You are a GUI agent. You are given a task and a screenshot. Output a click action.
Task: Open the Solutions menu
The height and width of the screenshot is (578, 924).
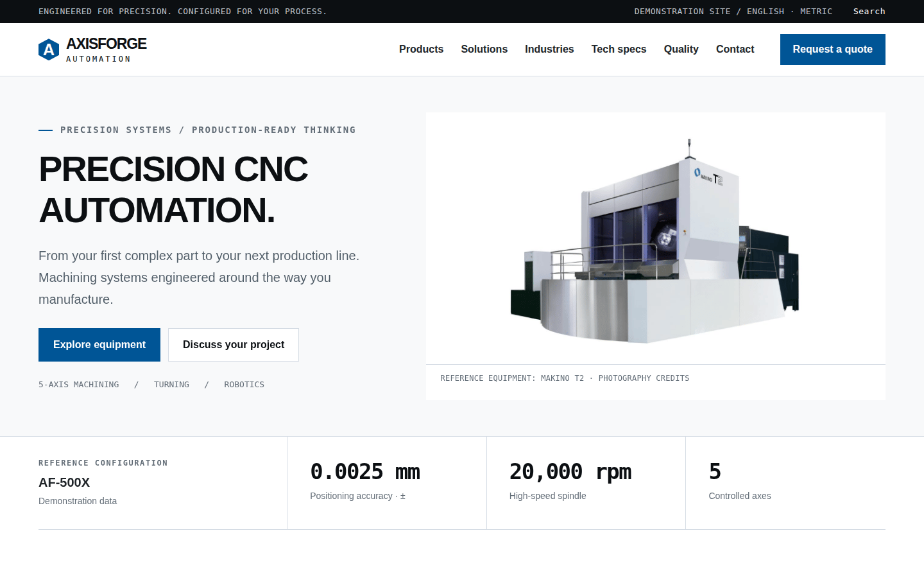coord(484,49)
